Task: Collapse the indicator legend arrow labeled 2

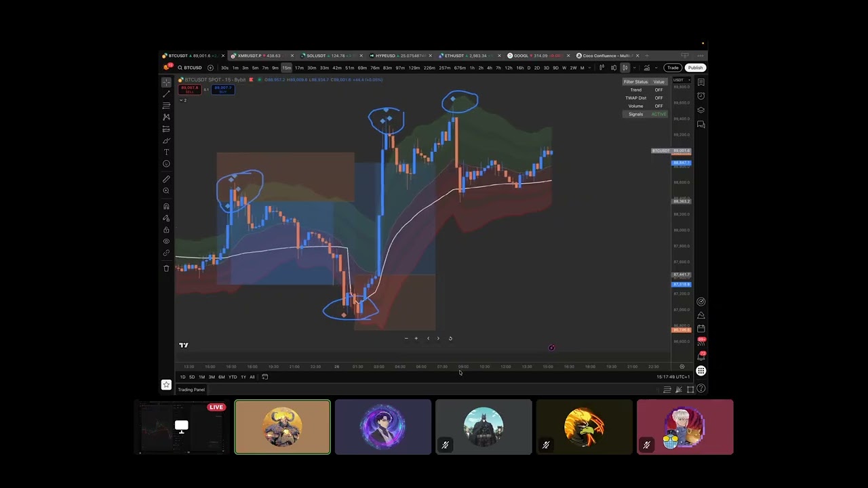Action: pos(183,100)
